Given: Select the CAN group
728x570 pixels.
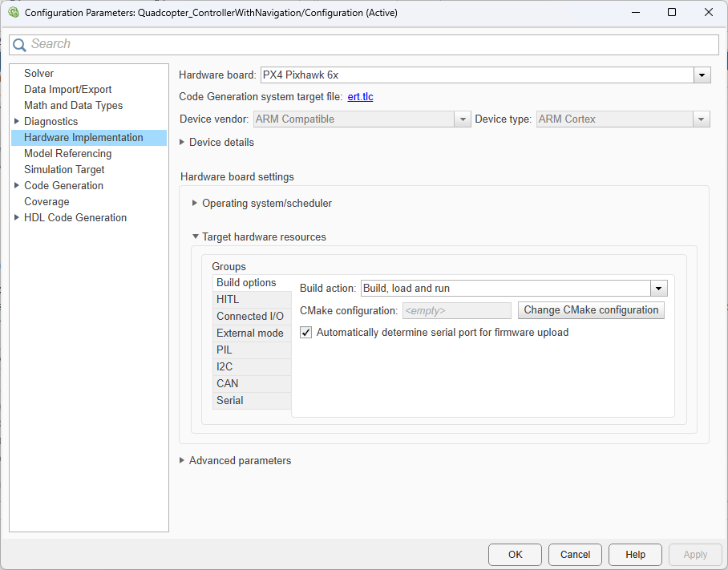Looking at the screenshot, I should coord(252,383).
